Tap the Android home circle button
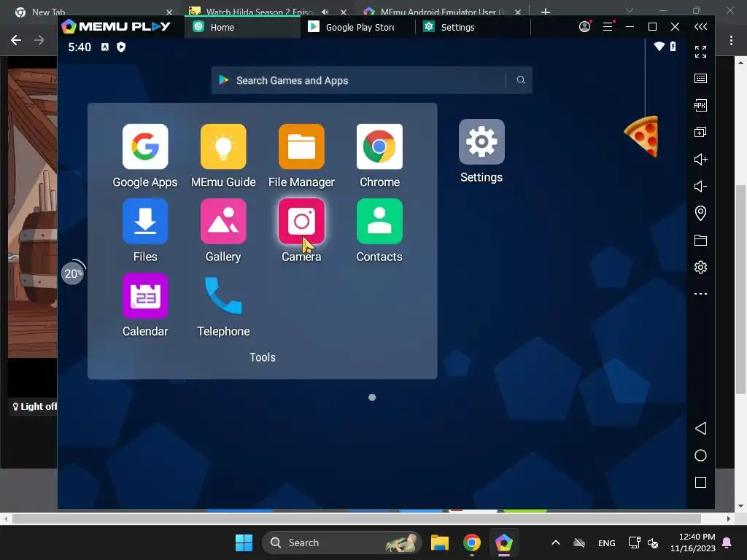Screen dimensions: 747x560 tap(700, 456)
